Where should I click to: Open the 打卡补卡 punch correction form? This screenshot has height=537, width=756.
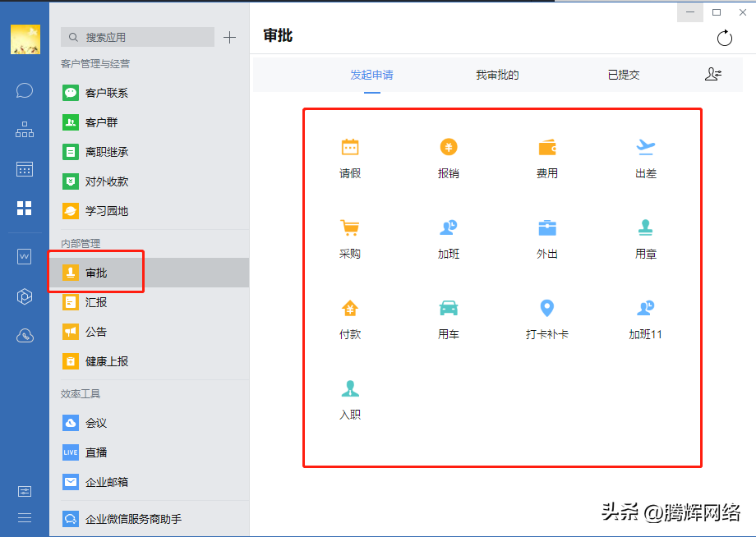coord(547,319)
